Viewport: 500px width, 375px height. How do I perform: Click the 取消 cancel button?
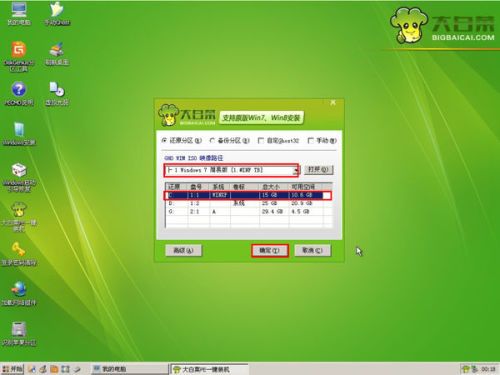coord(312,250)
